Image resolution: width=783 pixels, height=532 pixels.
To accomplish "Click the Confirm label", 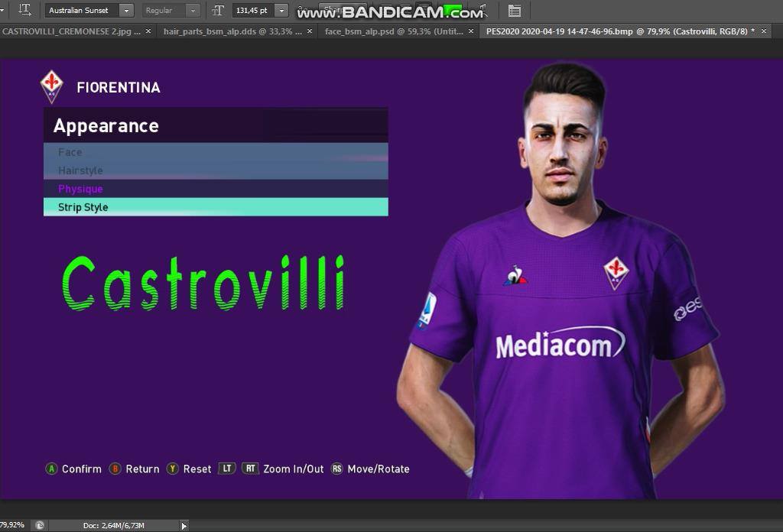I will click(81, 469).
